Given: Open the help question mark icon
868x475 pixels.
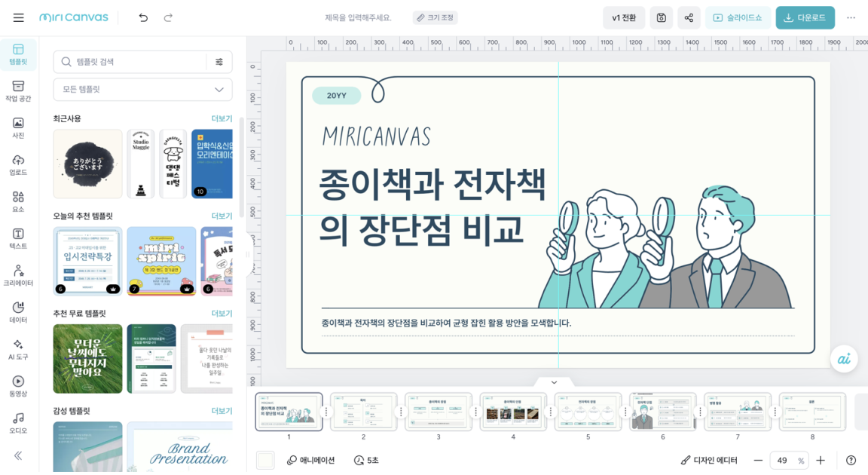Looking at the screenshot, I should pyautogui.click(x=851, y=460).
